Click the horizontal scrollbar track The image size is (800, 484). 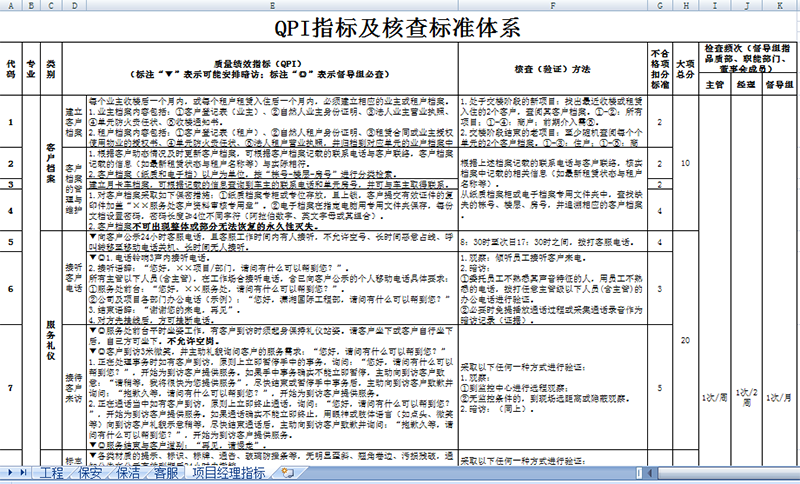(x=729, y=473)
